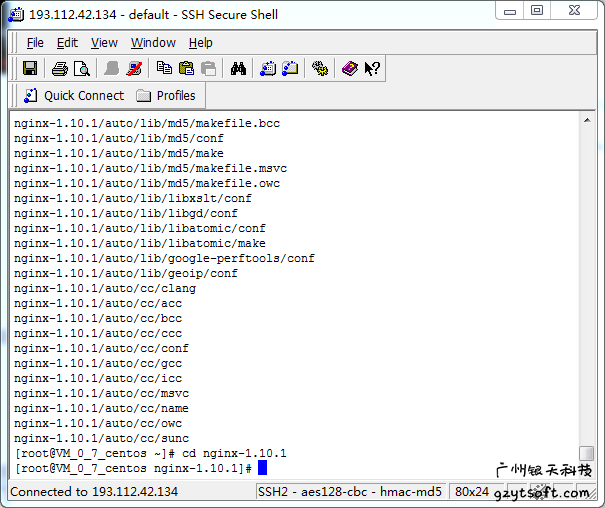The height and width of the screenshot is (508, 605).
Task: Click the Help book icon
Action: [x=350, y=69]
